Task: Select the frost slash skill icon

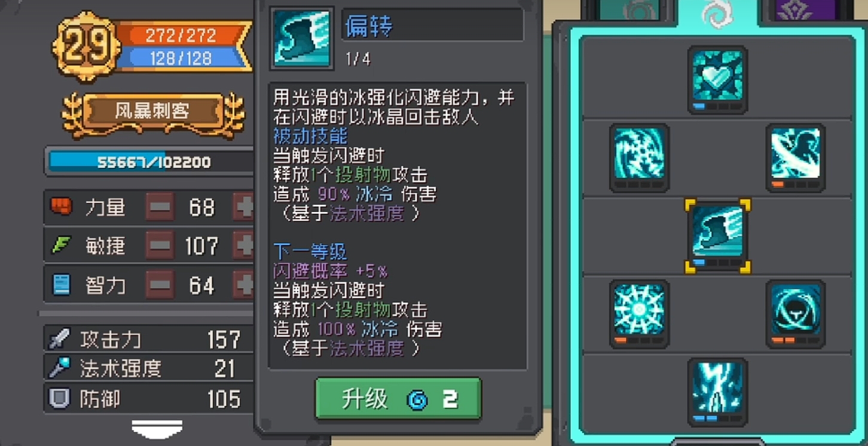Action: point(795,158)
